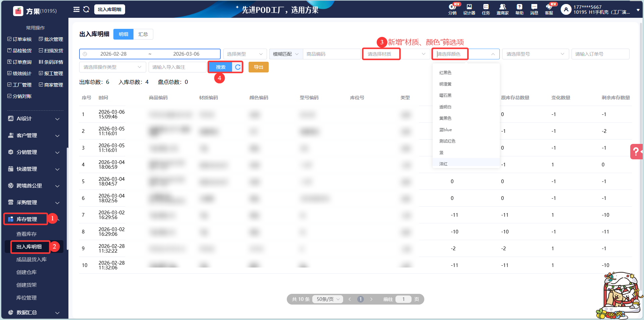Screen dimensions: 644x320
Task: Open 订单审核 shortcut
Action: (x=19, y=39)
